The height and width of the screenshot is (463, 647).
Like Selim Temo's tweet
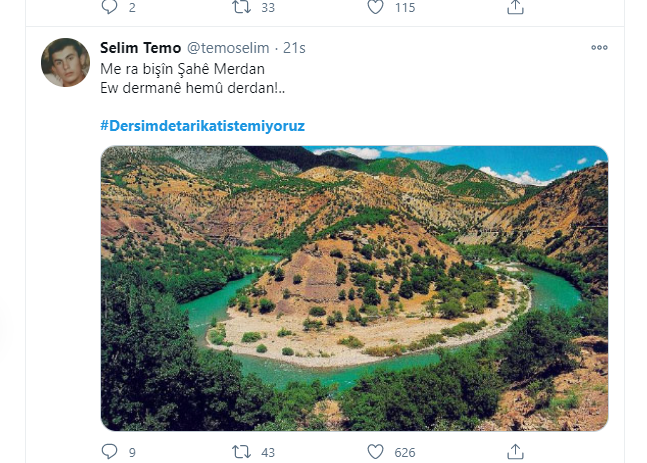click(x=375, y=451)
